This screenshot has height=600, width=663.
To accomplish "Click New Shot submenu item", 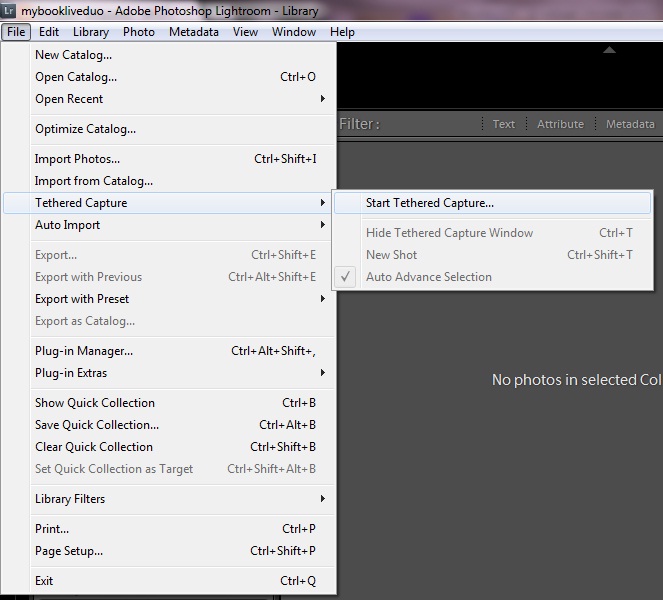I will click(493, 255).
